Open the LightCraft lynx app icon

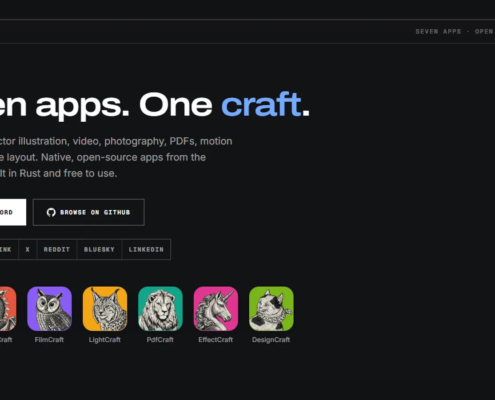105,309
